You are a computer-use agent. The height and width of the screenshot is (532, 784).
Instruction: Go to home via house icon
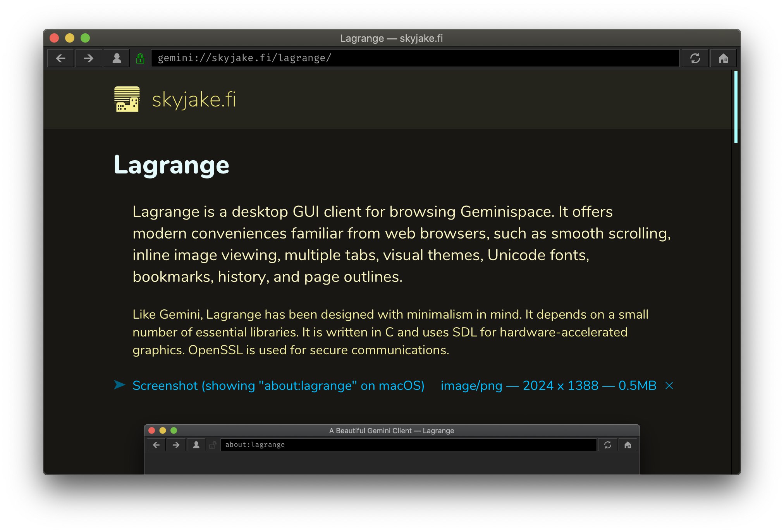click(723, 58)
